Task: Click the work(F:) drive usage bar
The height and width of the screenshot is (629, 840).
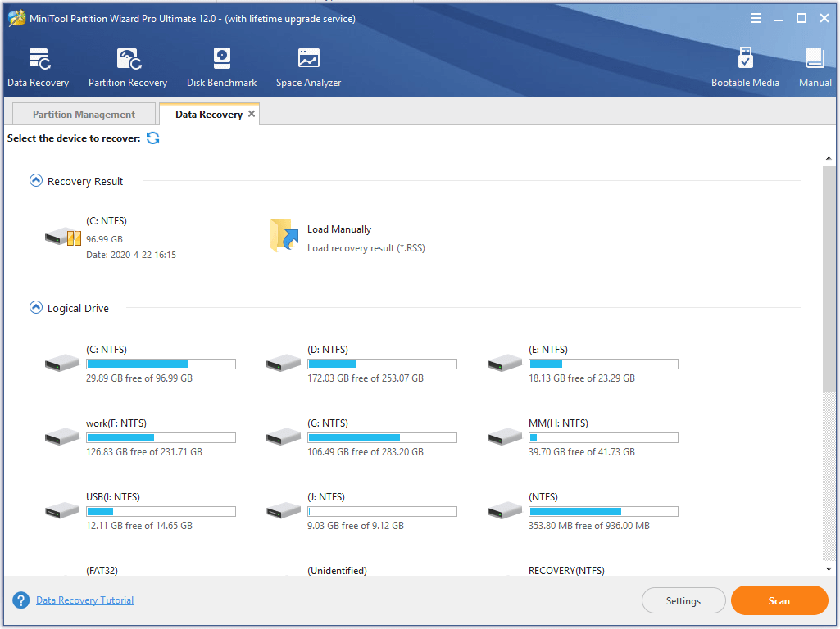Action: point(161,438)
